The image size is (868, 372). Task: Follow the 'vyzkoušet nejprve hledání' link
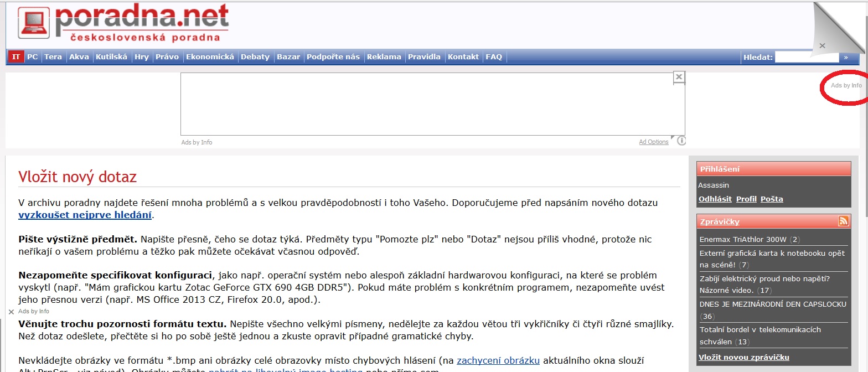point(85,215)
